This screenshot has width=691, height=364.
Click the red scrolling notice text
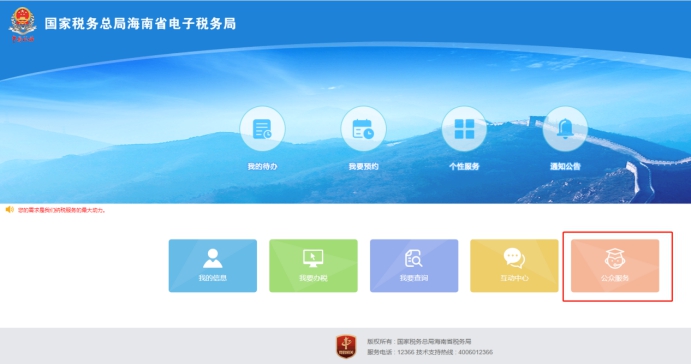(x=62, y=210)
